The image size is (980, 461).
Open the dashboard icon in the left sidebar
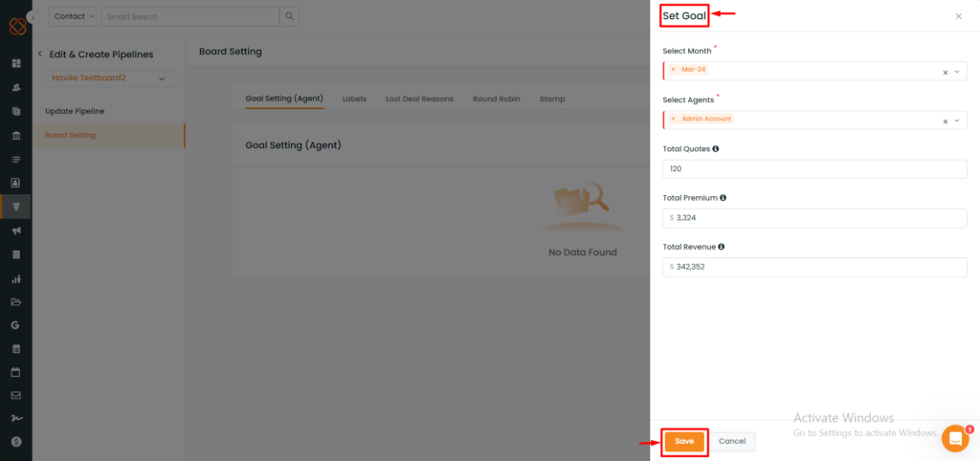[x=16, y=63]
